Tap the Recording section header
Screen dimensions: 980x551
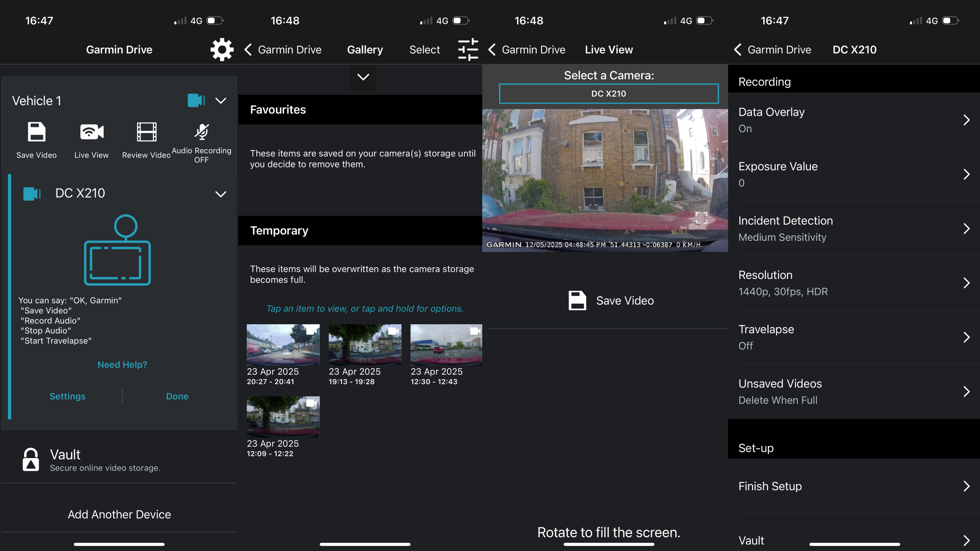(x=854, y=79)
